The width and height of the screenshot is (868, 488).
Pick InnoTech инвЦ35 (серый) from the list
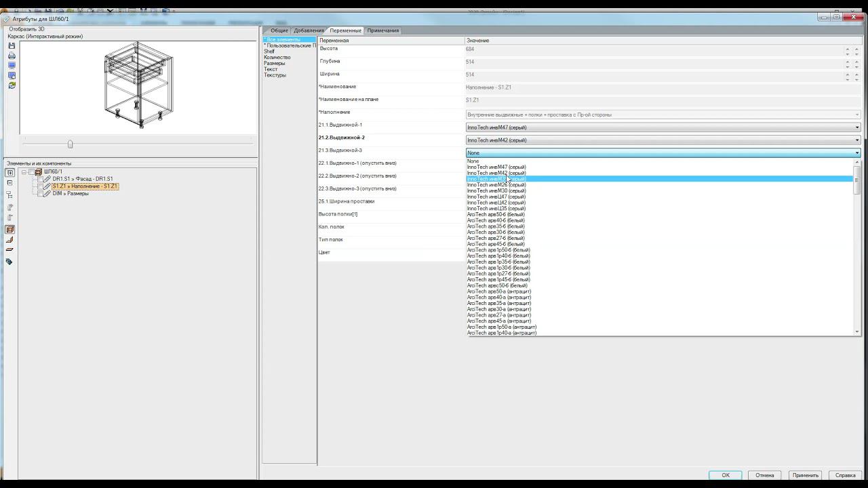[x=659, y=208]
